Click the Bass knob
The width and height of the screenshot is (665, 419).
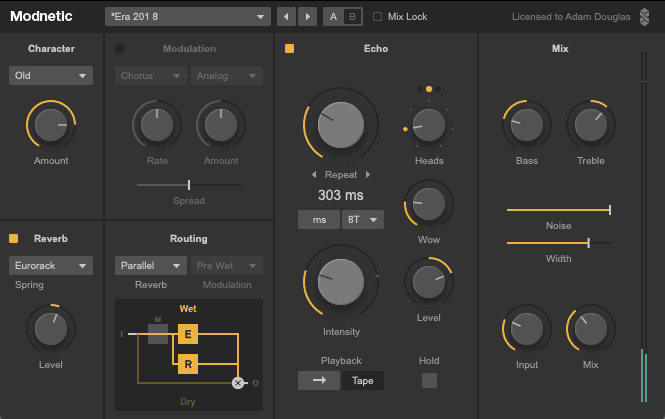527,125
